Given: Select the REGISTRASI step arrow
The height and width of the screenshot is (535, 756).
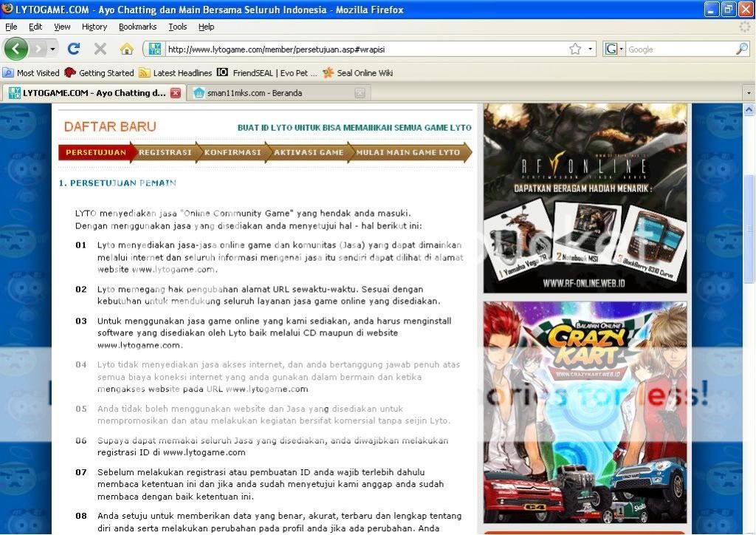Looking at the screenshot, I should pyautogui.click(x=165, y=152).
